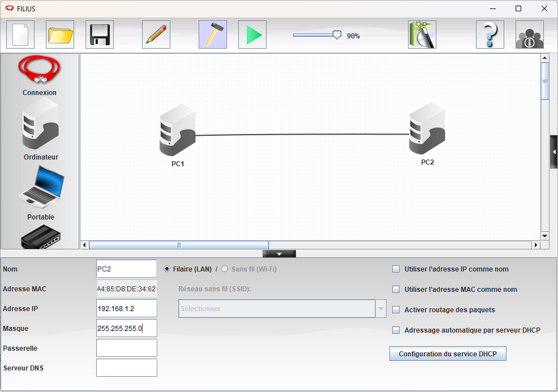Viewport: 558px width, 392px height.
Task: Start simulation with green play button
Action: [x=252, y=35]
